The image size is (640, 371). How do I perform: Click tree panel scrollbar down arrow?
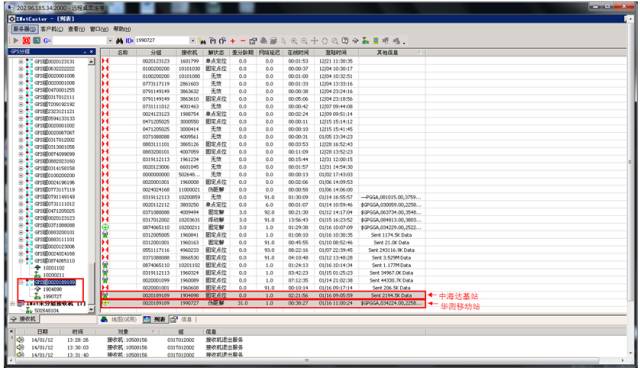[x=91, y=310]
